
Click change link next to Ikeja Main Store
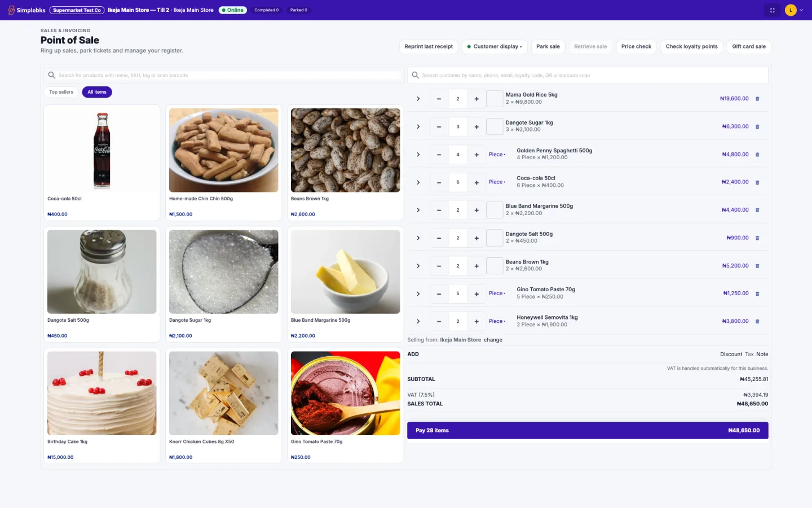click(493, 340)
